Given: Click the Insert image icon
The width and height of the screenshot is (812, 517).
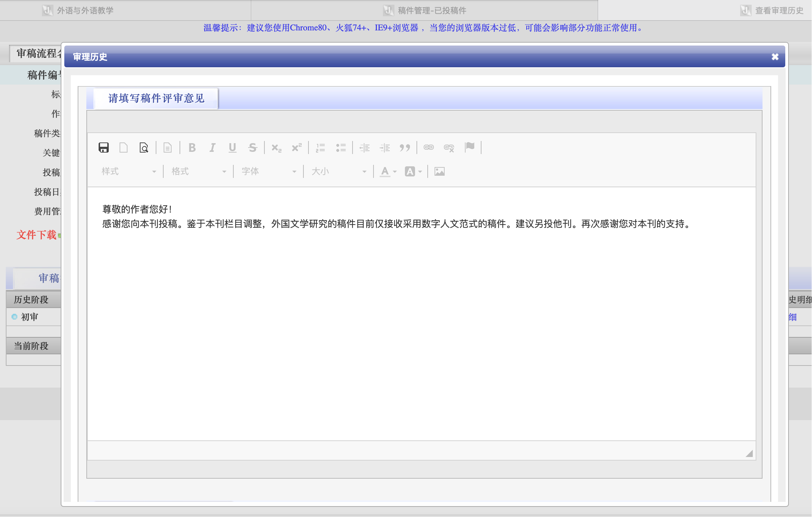Looking at the screenshot, I should [439, 171].
